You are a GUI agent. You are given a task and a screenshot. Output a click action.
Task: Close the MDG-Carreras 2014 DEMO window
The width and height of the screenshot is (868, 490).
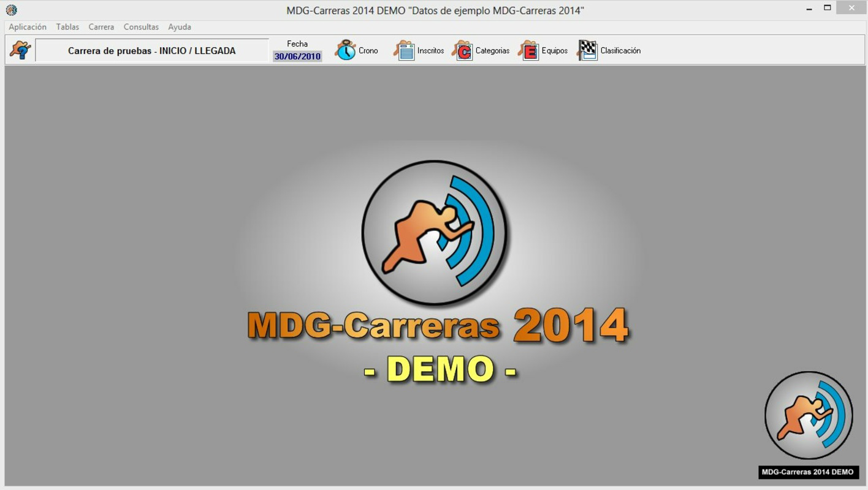pyautogui.click(x=852, y=8)
